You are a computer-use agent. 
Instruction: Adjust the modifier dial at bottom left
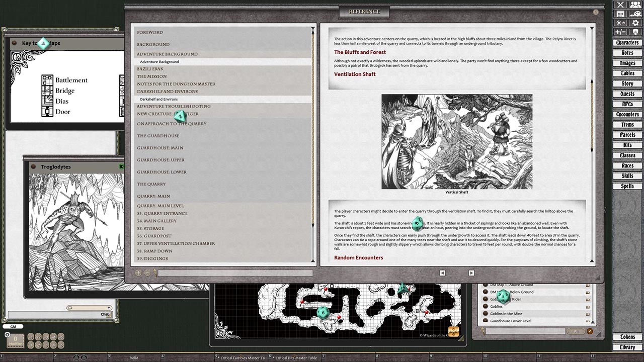click(x=15, y=340)
